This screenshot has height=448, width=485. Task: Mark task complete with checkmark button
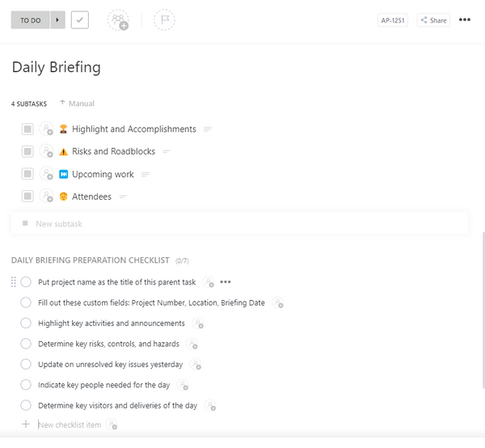click(80, 20)
